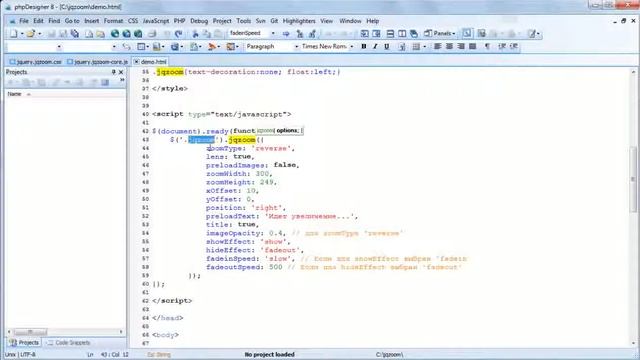Open the CSS menu
The width and height of the screenshot is (640, 360).
(x=133, y=21)
